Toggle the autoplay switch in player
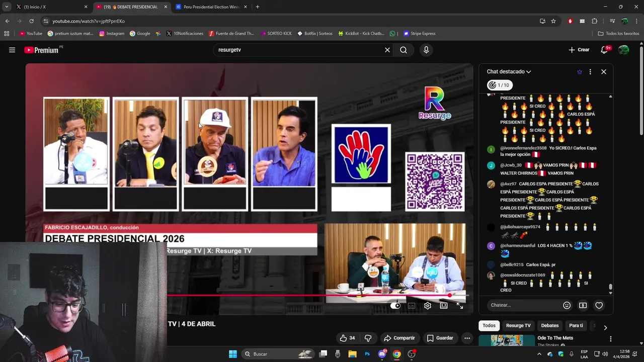Screen dimensions: 644x362 (x=396, y=306)
